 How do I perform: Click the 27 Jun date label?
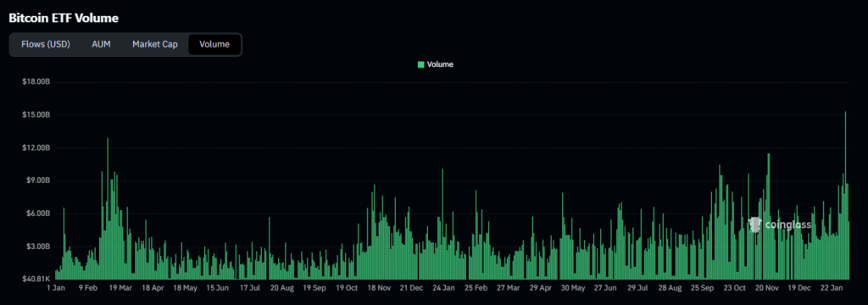[x=605, y=288]
